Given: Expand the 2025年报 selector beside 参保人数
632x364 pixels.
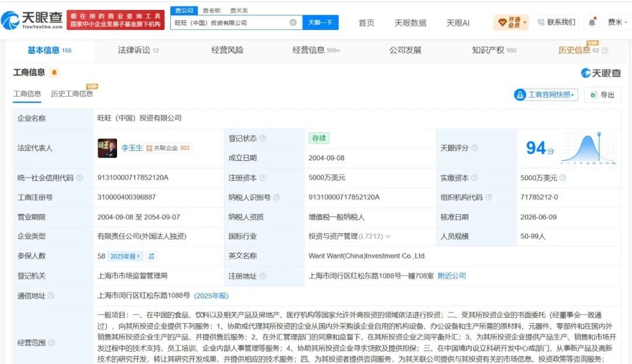Looking at the screenshot, I should point(125,256).
